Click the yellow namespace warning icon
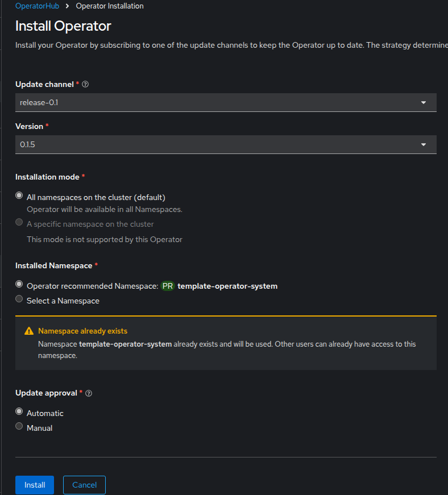Image resolution: width=448 pixels, height=495 pixels. 29,331
